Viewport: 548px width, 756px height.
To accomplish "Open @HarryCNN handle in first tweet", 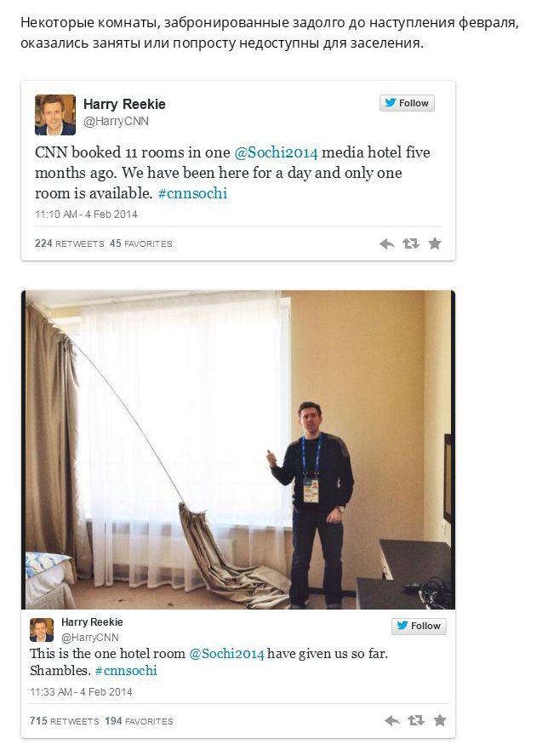I will click(117, 122).
